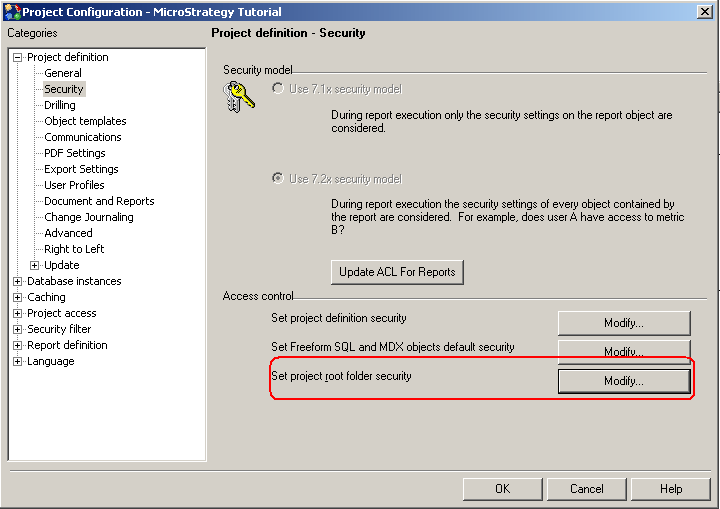Click the 'Set project root folder security' label
This screenshot has height=509, width=720.
pyautogui.click(x=341, y=376)
